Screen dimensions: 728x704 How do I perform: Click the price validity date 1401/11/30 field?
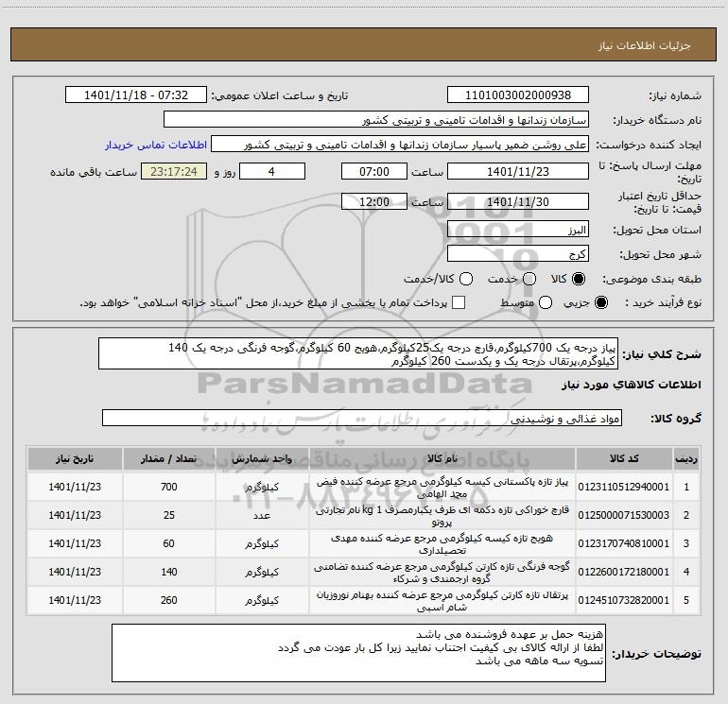[x=518, y=201]
